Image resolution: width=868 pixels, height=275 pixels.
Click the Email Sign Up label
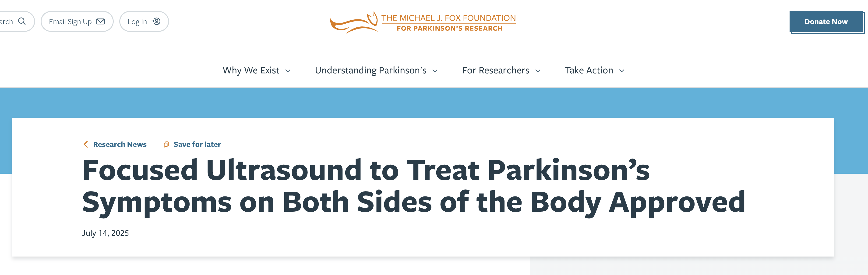click(70, 22)
